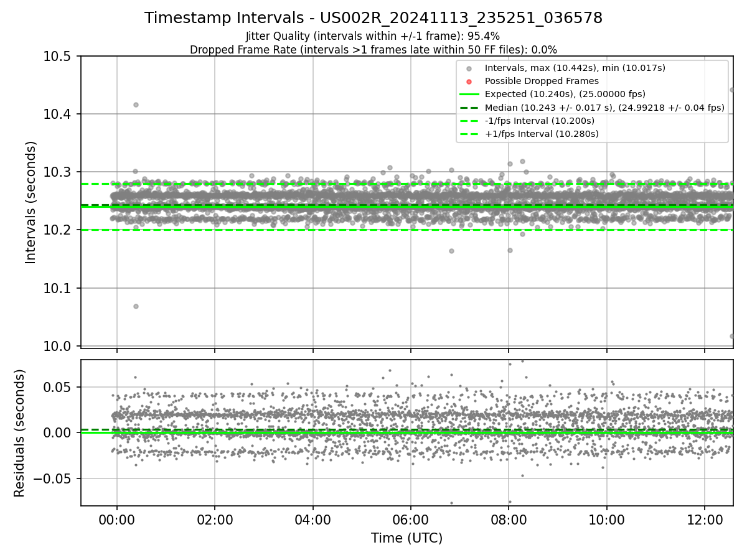This screenshot has height=560, width=747.
Task: Click the plot title 'Timestamp Intervals - US002R_20241113_235251_036578'
Action: 374,18
